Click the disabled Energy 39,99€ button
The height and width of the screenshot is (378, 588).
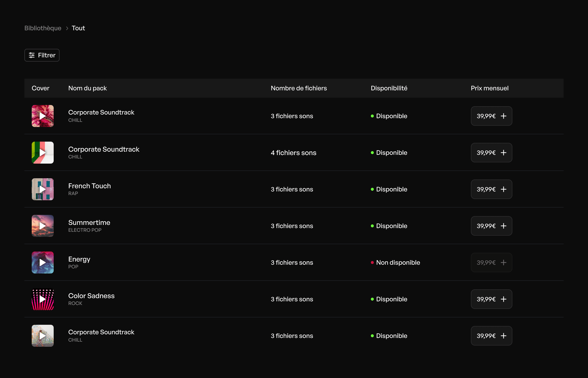pos(491,262)
